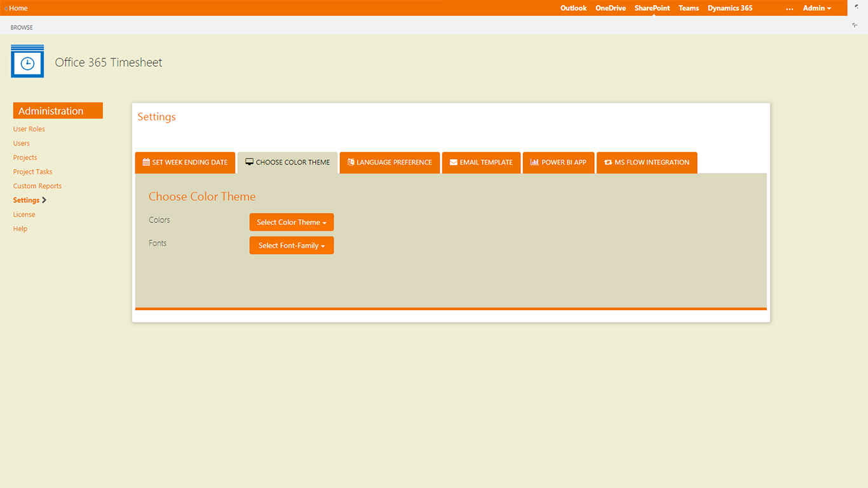
Task: Open Custom Reports in the sidebar
Action: tap(37, 186)
